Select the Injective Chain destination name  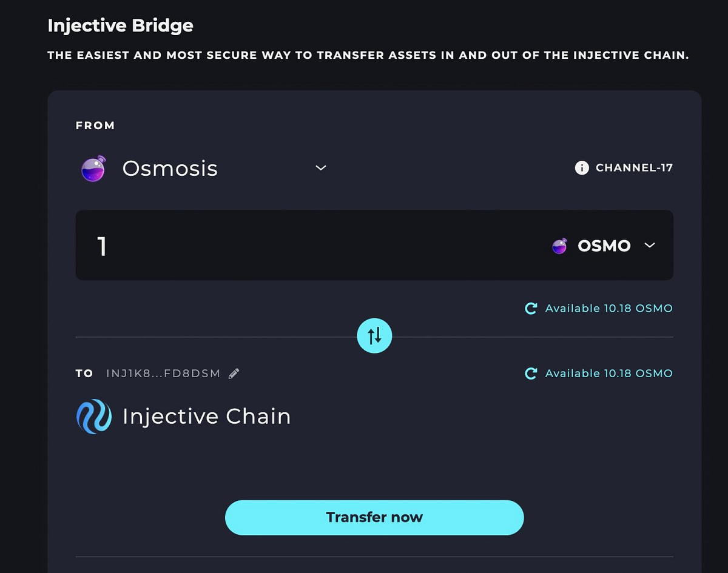pyautogui.click(x=206, y=417)
